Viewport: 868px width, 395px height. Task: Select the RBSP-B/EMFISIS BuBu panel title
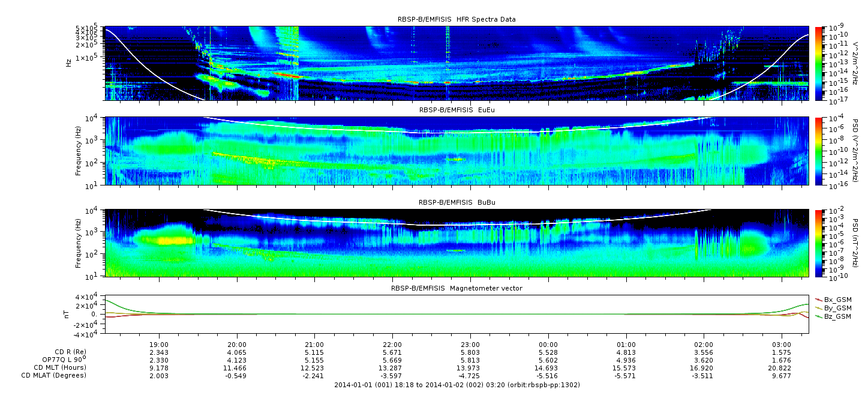[x=456, y=203]
